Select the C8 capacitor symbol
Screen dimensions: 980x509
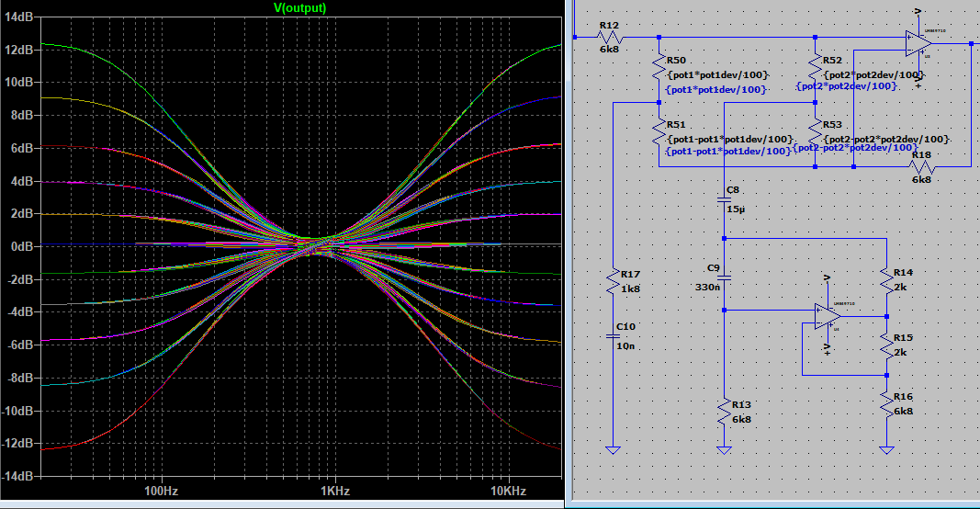(x=724, y=200)
